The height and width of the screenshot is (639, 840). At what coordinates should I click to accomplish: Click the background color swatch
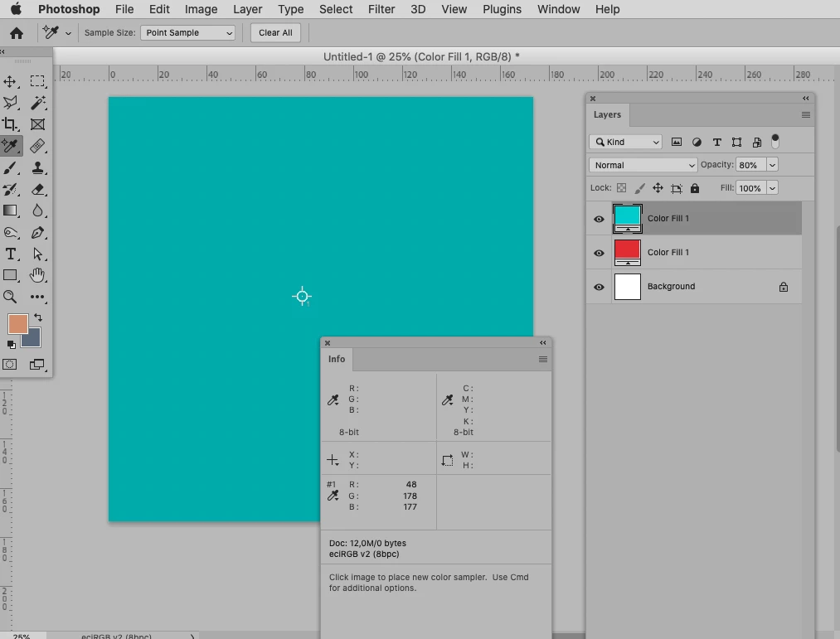click(34, 340)
